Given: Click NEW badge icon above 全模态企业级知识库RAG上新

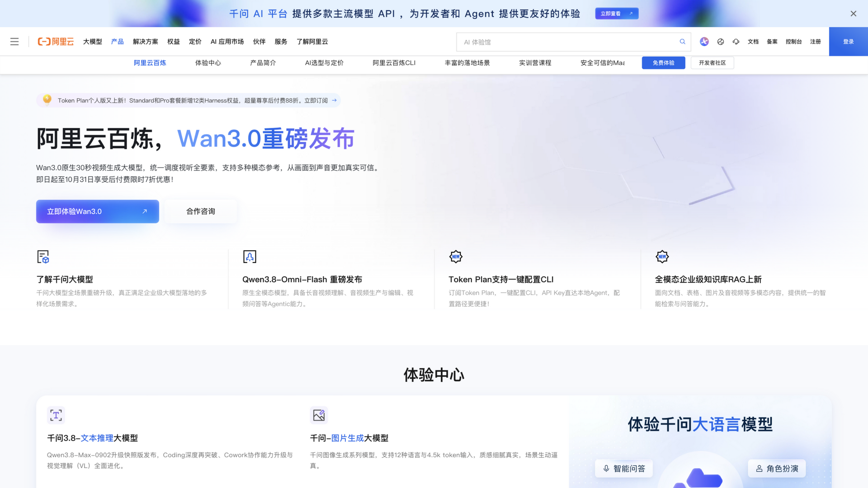Looking at the screenshot, I should coord(662,257).
